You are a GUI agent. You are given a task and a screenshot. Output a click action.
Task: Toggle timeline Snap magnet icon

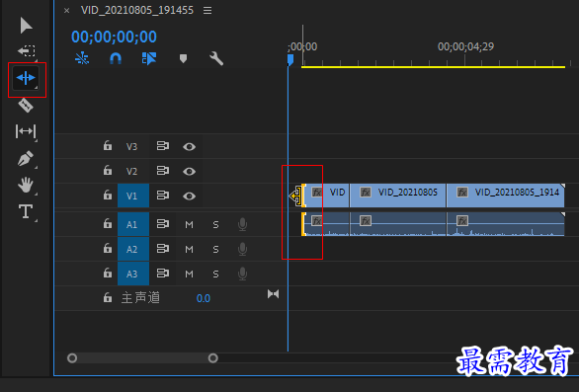[x=116, y=58]
